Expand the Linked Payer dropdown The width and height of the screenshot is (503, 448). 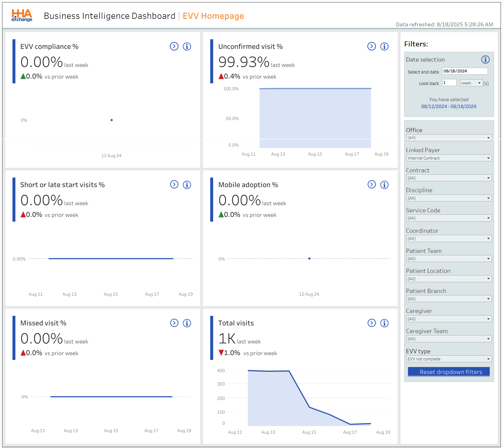(x=449, y=158)
